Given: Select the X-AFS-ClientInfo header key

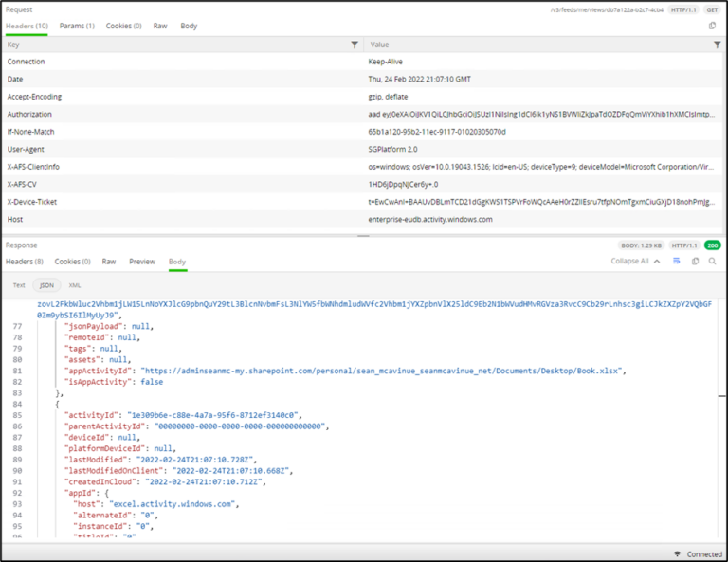Looking at the screenshot, I should click(x=33, y=167).
